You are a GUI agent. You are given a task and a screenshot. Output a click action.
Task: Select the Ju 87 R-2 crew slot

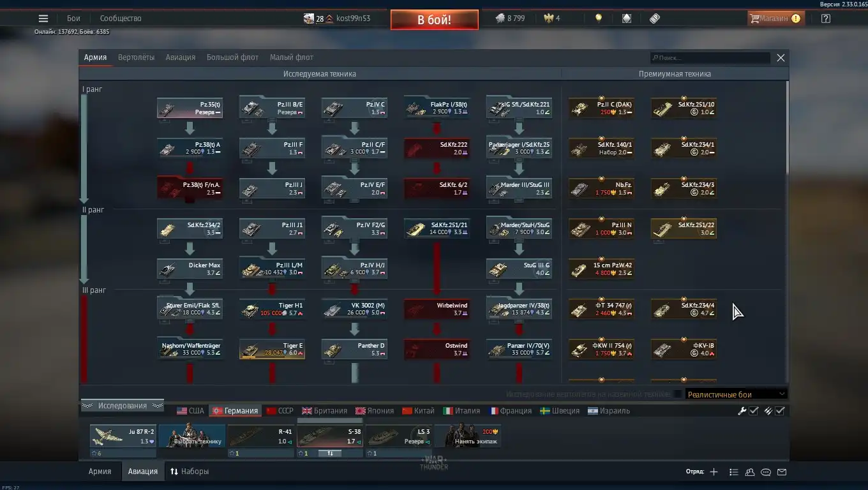pyautogui.click(x=123, y=436)
